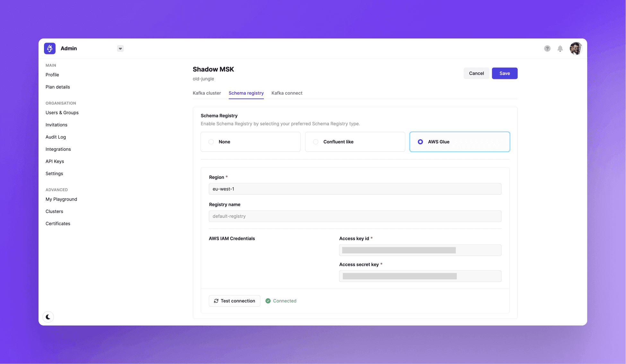Select the Confluent like radio option
Viewport: 626px width, 364px height.
pyautogui.click(x=316, y=142)
